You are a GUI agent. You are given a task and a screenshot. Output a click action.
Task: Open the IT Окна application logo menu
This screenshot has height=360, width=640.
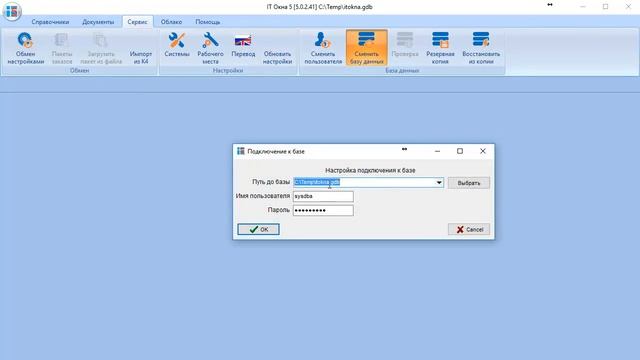tap(12, 11)
